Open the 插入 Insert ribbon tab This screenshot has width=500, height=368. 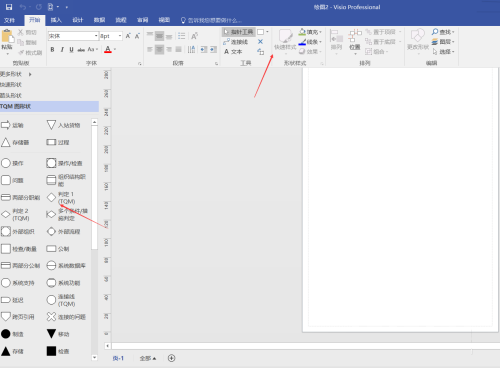click(56, 20)
